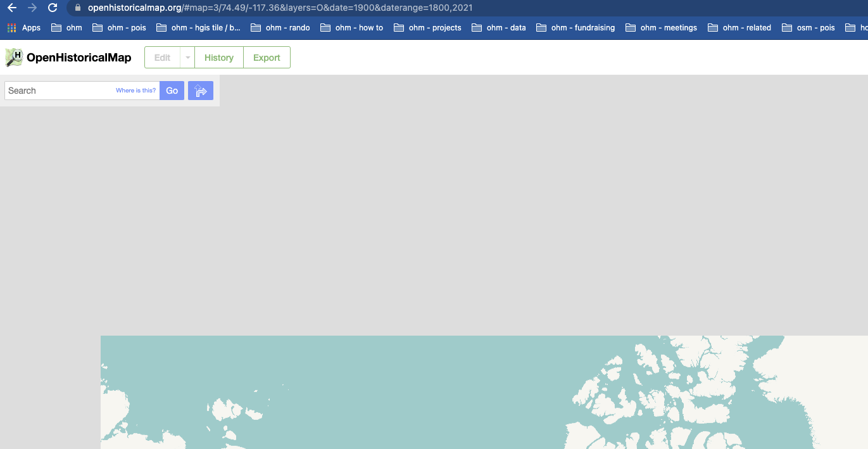Image resolution: width=868 pixels, height=449 pixels.
Task: Reload the page with the refresh icon
Action: pos(51,9)
